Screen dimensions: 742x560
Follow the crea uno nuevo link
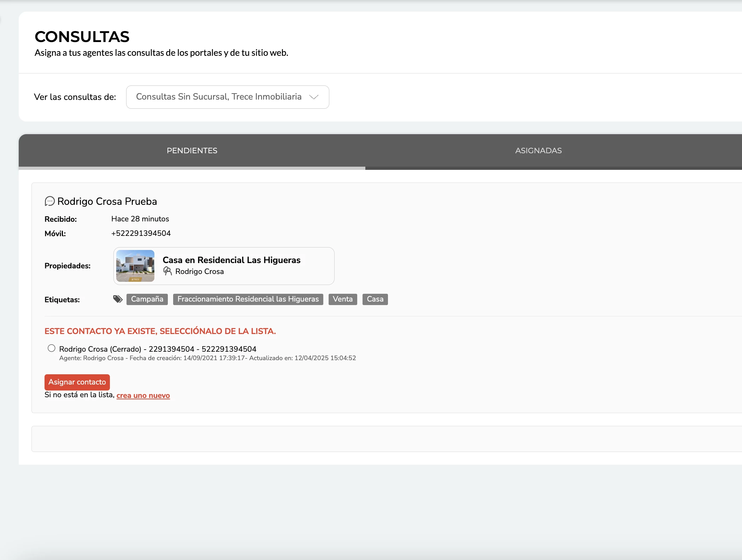tap(143, 395)
